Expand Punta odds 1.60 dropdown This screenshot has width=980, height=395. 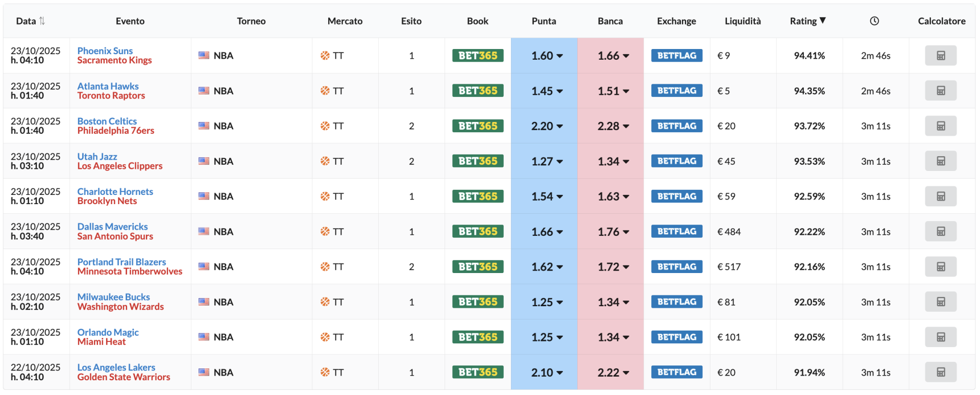click(x=559, y=56)
